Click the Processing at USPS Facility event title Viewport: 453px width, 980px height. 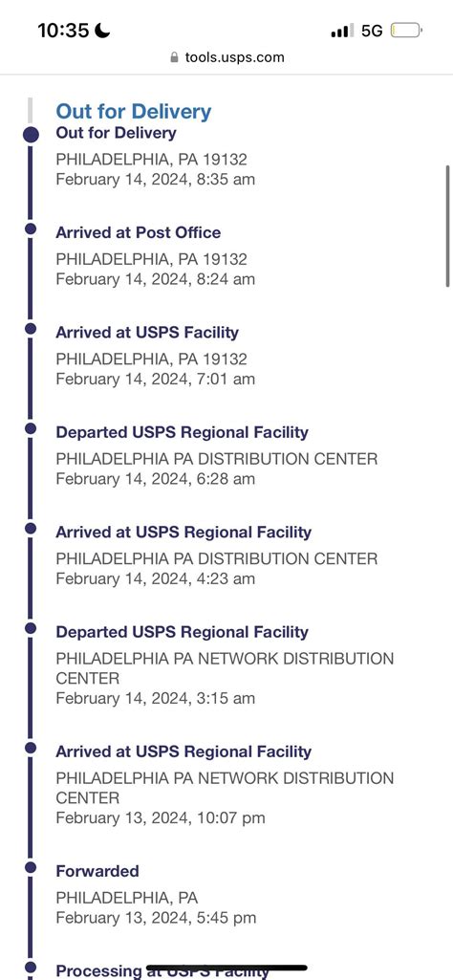click(x=162, y=971)
